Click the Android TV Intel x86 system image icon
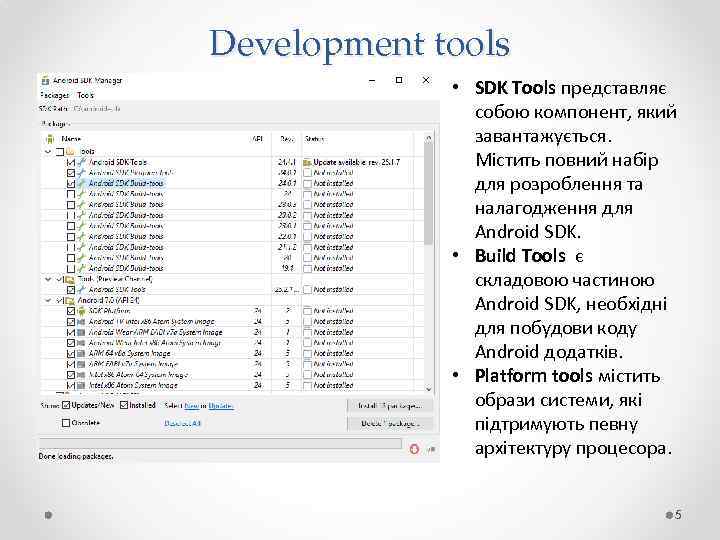Viewport: 720px width, 540px height. pos(82,321)
